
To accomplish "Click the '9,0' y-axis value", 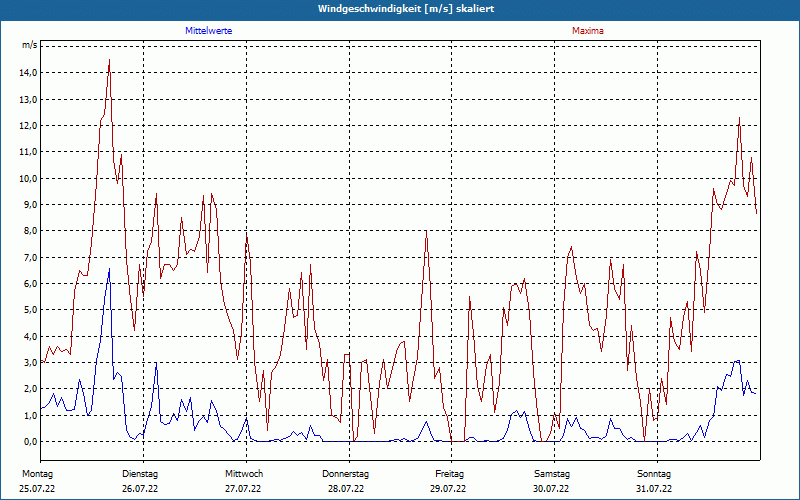I will (31, 205).
